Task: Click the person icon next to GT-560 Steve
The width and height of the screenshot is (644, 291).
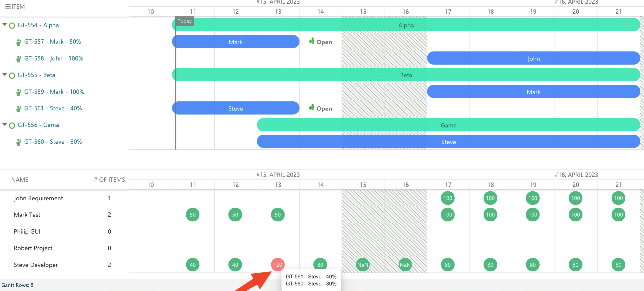Action: [x=18, y=142]
